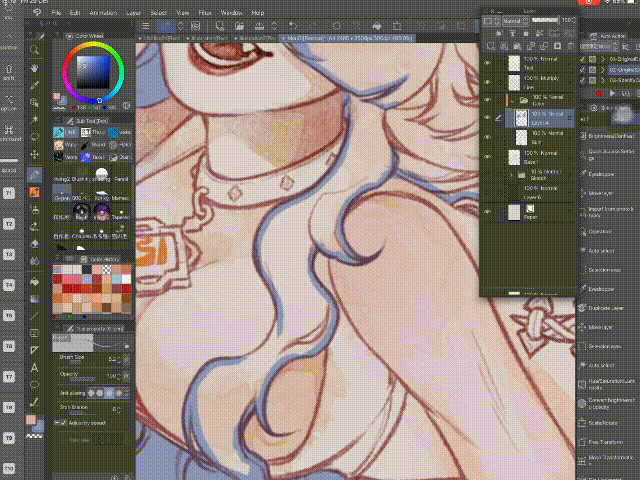Toggle visibility of the Color folder
The image size is (640, 480).
pos(487,100)
